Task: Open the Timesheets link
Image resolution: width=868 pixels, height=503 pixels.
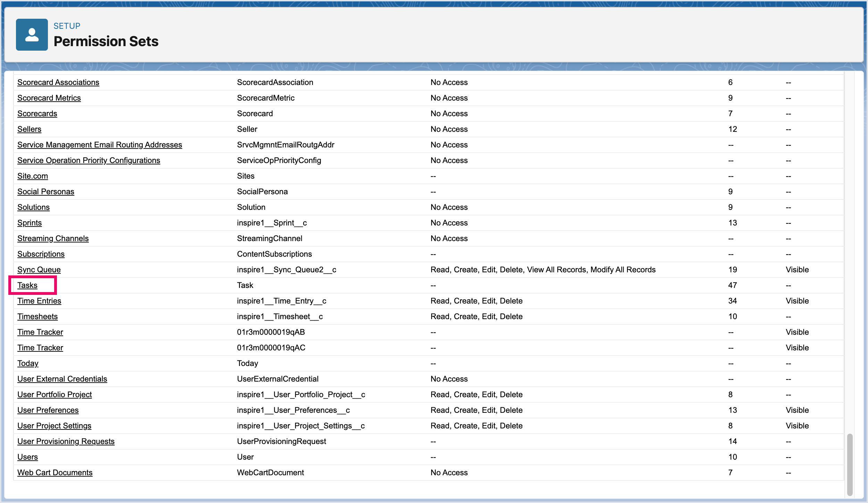Action: (37, 316)
